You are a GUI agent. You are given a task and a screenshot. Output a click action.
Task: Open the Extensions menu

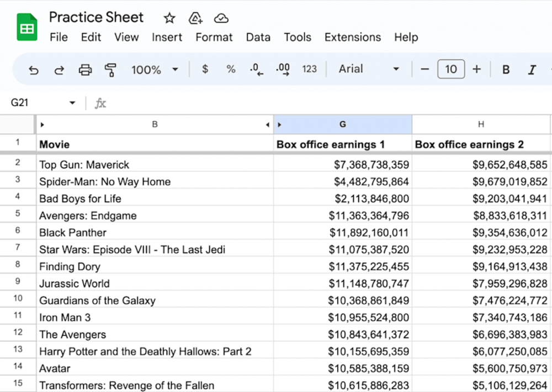click(x=353, y=37)
